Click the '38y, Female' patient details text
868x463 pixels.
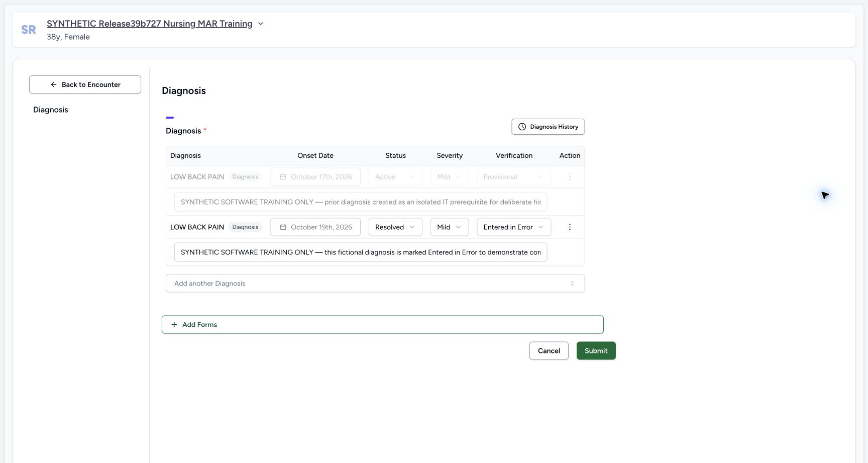pos(68,37)
